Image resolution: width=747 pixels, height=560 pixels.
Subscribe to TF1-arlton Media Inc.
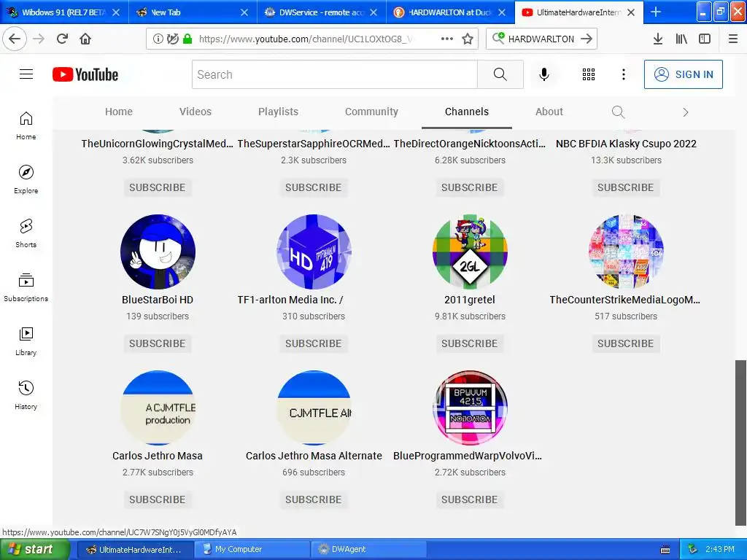[x=314, y=343]
